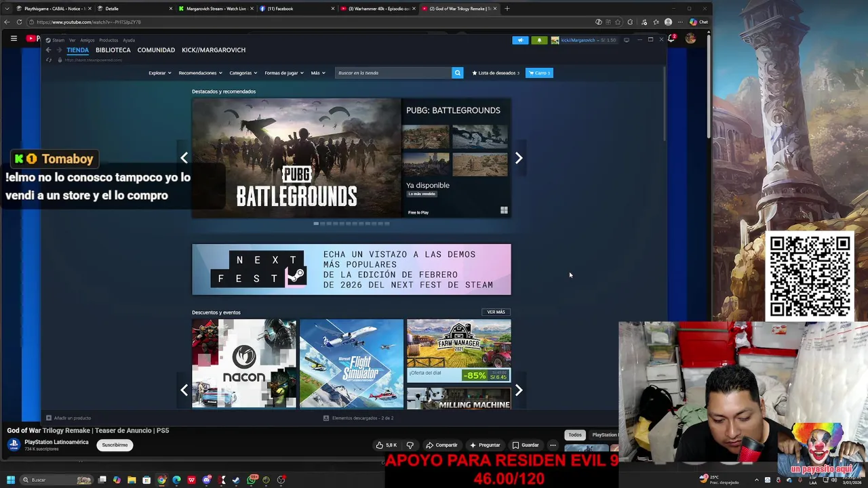Go back in the Steam client
The width and height of the screenshot is (868, 488).
(48, 50)
